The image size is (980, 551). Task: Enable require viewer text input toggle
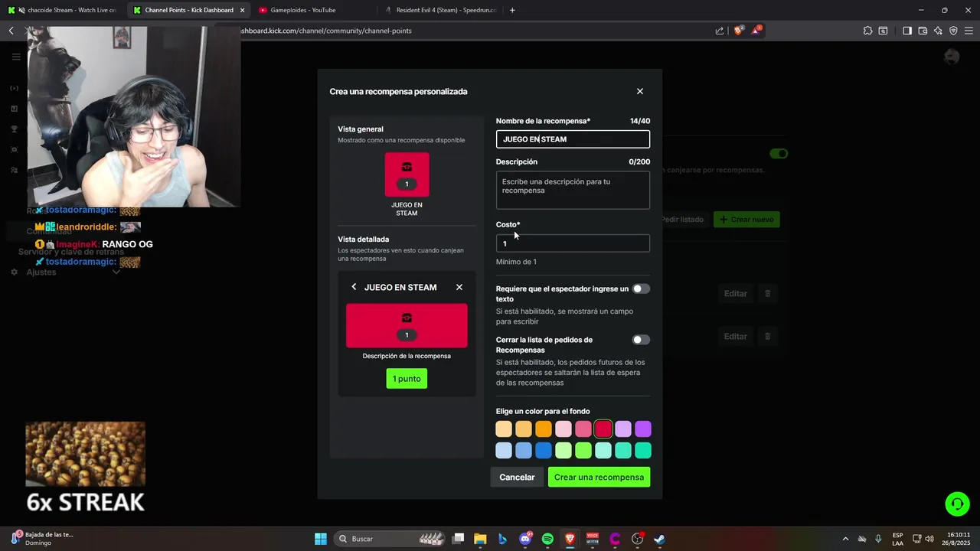[641, 289]
